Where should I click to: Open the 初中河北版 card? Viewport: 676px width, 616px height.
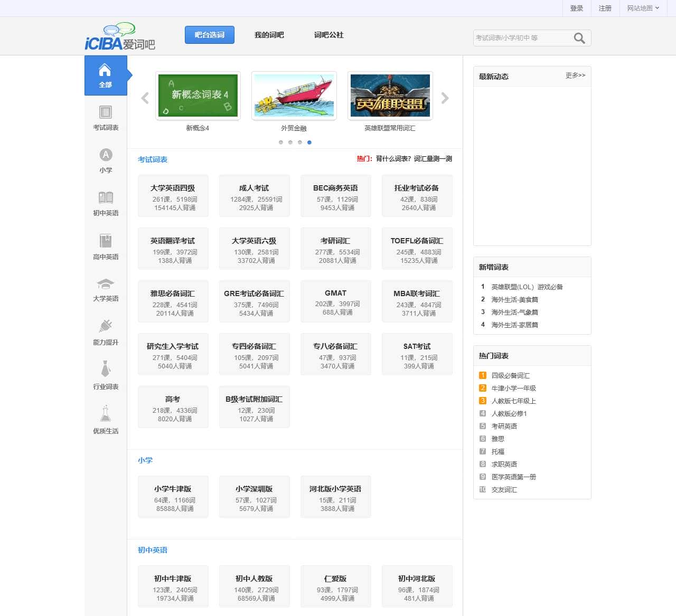point(417,586)
